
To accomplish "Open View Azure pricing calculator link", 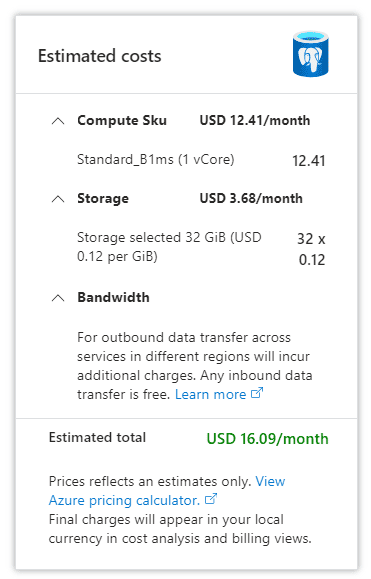I will click(167, 491).
